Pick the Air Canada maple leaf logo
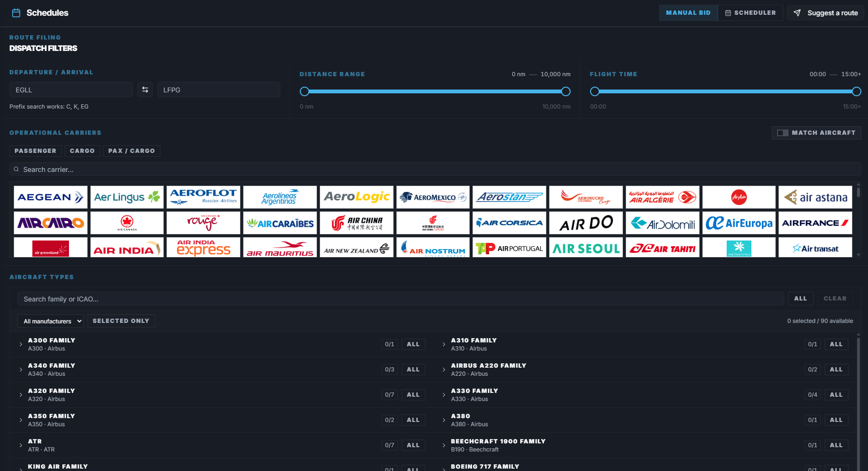 (x=127, y=223)
